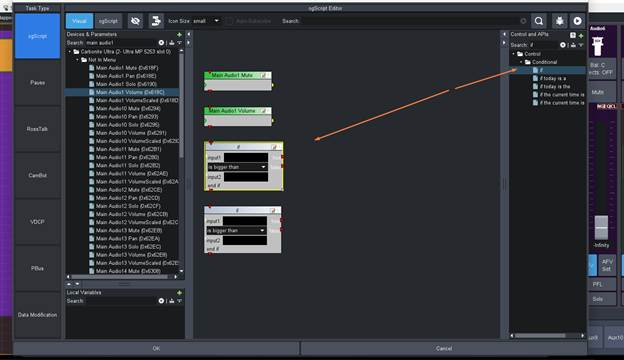The image size is (624, 360).
Task: Select the PBus task type
Action: click(x=37, y=268)
